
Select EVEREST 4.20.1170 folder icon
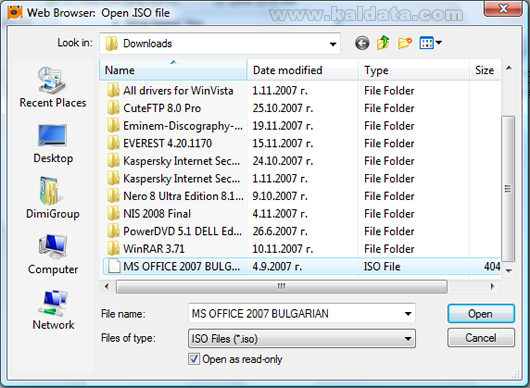113,143
